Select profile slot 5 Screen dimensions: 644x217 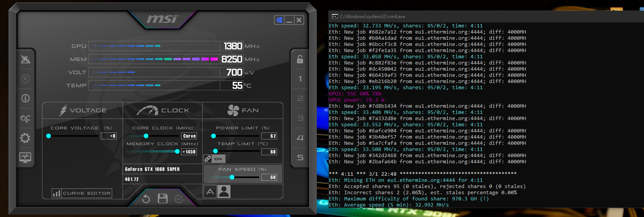(300, 158)
